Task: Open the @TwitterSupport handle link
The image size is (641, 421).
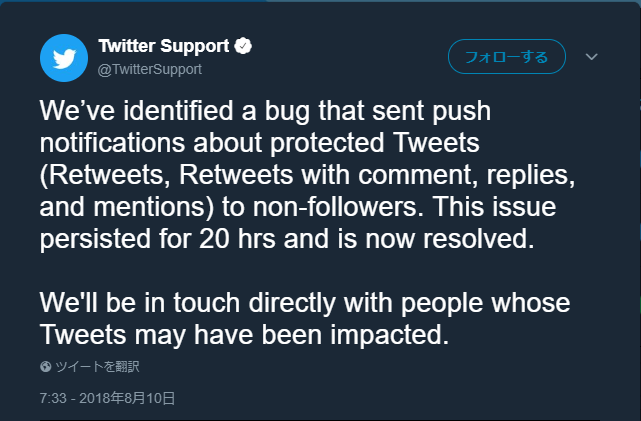Action: click(x=149, y=69)
